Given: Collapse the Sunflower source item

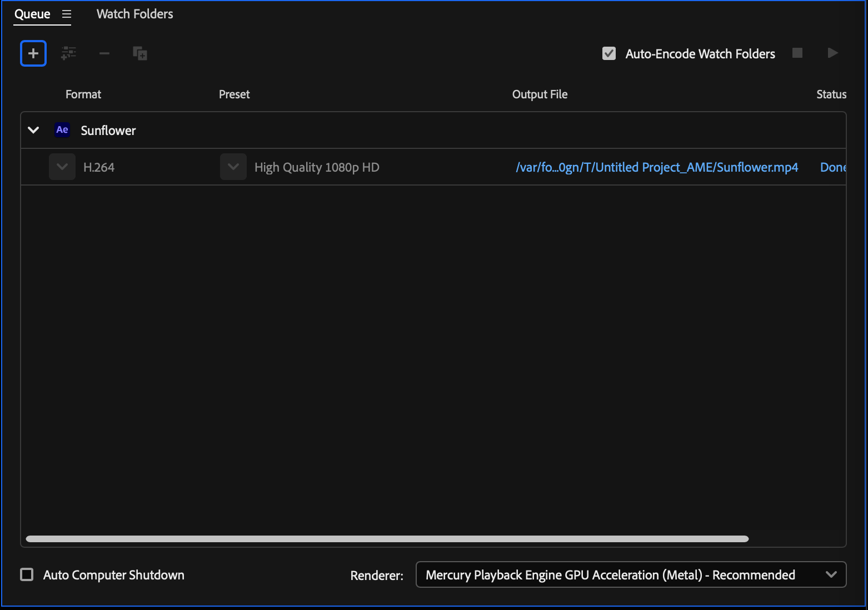Looking at the screenshot, I should (33, 130).
